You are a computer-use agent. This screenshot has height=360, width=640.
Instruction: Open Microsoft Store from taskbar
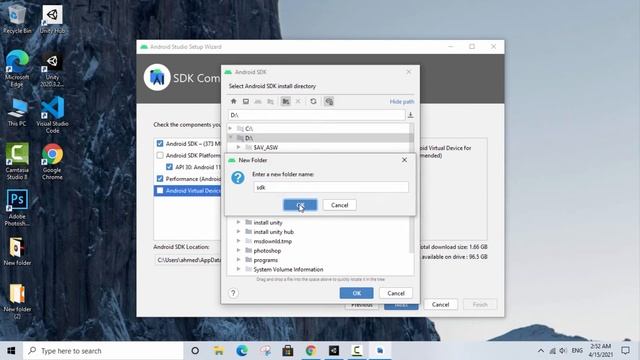coord(288,351)
